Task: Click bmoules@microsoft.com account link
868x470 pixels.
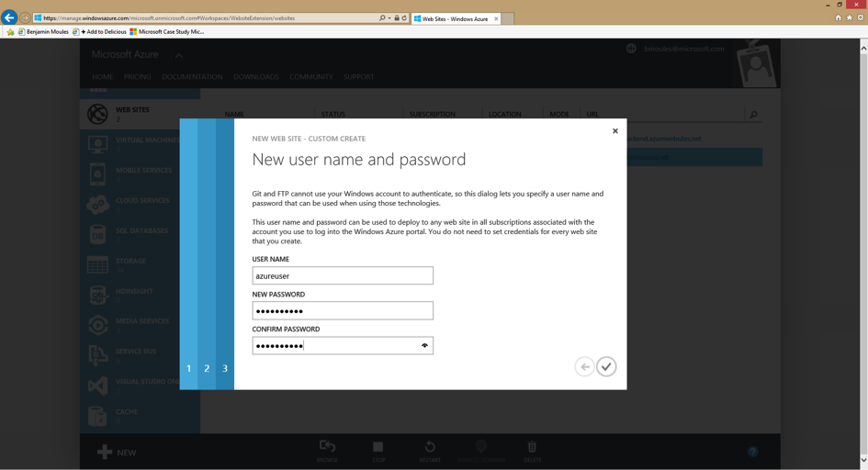Action: 684,49
